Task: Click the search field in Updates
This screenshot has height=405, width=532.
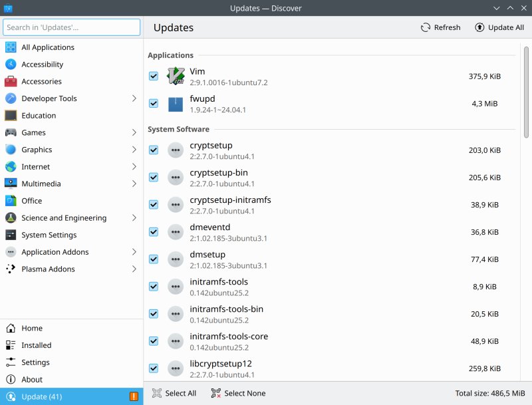Action: coord(71,27)
